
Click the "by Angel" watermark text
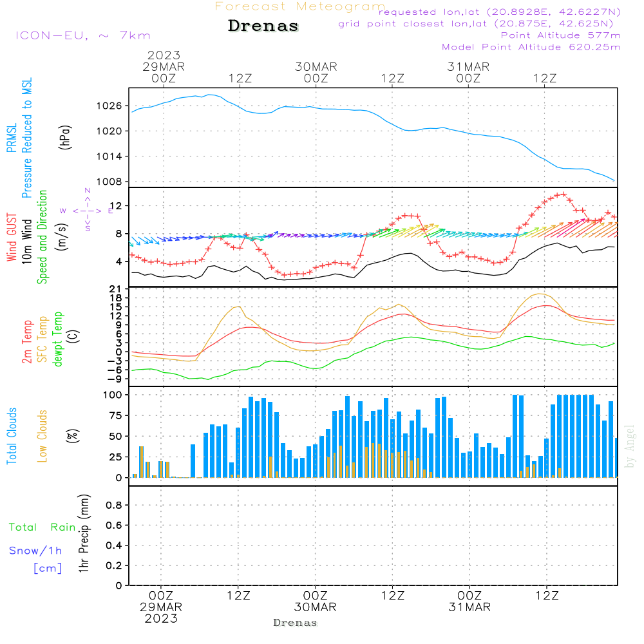tap(630, 446)
